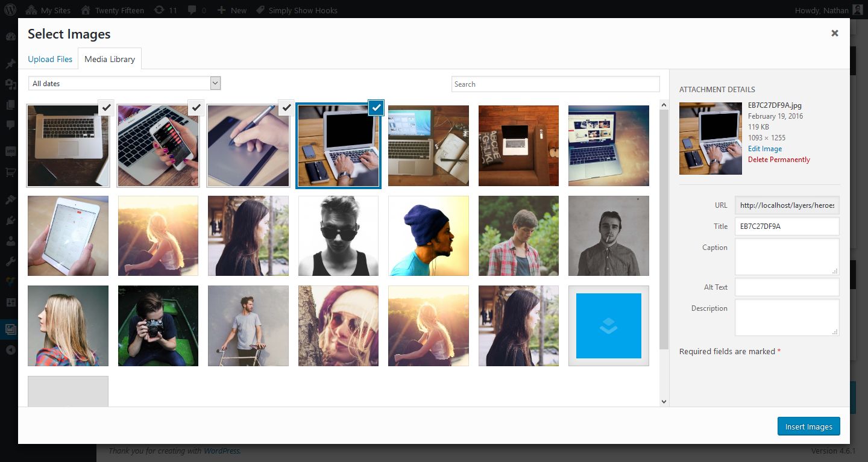Screen dimensions: 868x462
Task: Click the file name EB7C27DF9A.jpg
Action: pyautogui.click(x=775, y=105)
